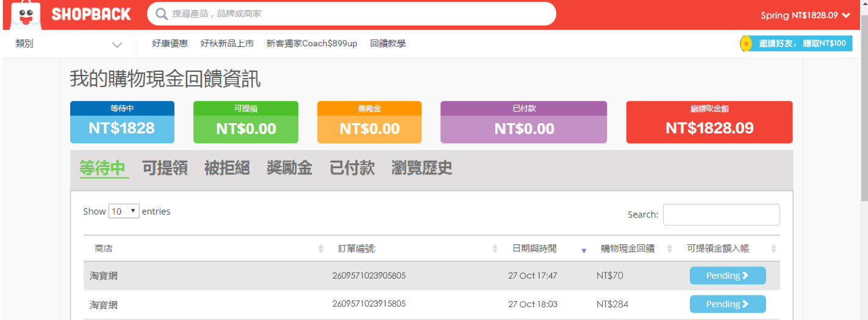Viewport: 868px width, 320px height.
Task: Switch to the 獎勵金 tab
Action: point(289,168)
